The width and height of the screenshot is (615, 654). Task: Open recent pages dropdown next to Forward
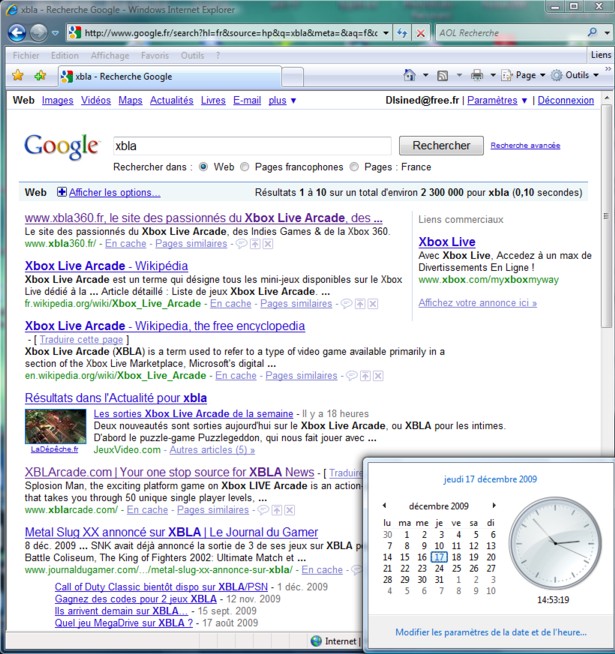pyautogui.click(x=55, y=33)
